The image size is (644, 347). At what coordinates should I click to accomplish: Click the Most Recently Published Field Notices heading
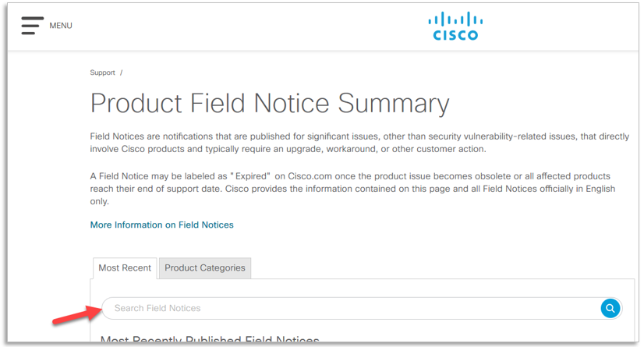click(211, 341)
